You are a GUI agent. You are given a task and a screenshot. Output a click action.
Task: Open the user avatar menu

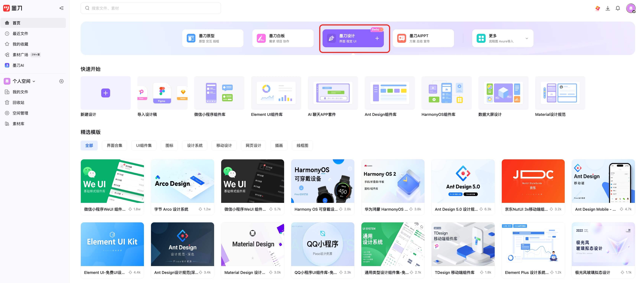[x=631, y=8]
